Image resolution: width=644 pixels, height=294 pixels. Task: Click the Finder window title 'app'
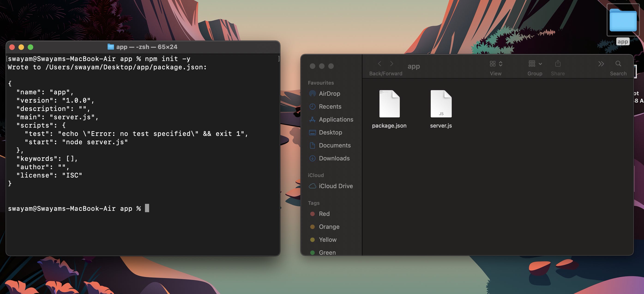[x=414, y=66]
